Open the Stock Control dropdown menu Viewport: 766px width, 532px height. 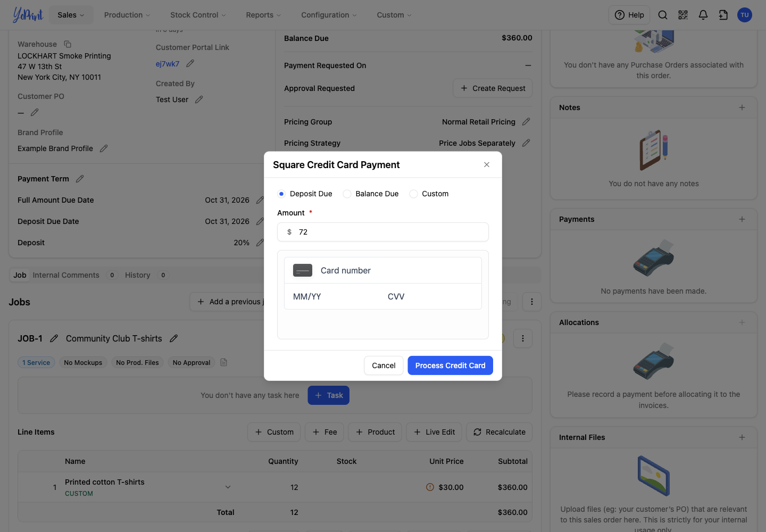pos(198,15)
